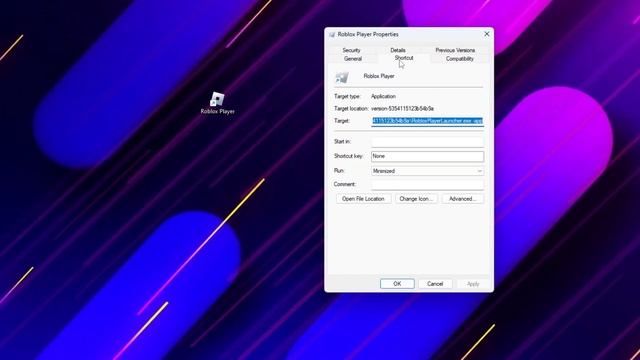Close the Roblox Player Properties dialog

click(x=487, y=34)
